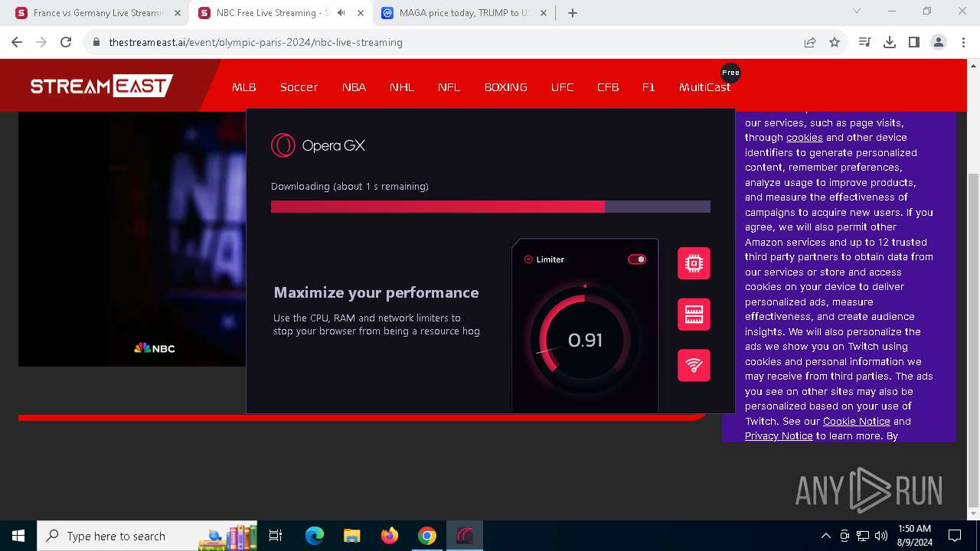The height and width of the screenshot is (551, 980).
Task: Toggle the Limiter switch
Action: 637,259
